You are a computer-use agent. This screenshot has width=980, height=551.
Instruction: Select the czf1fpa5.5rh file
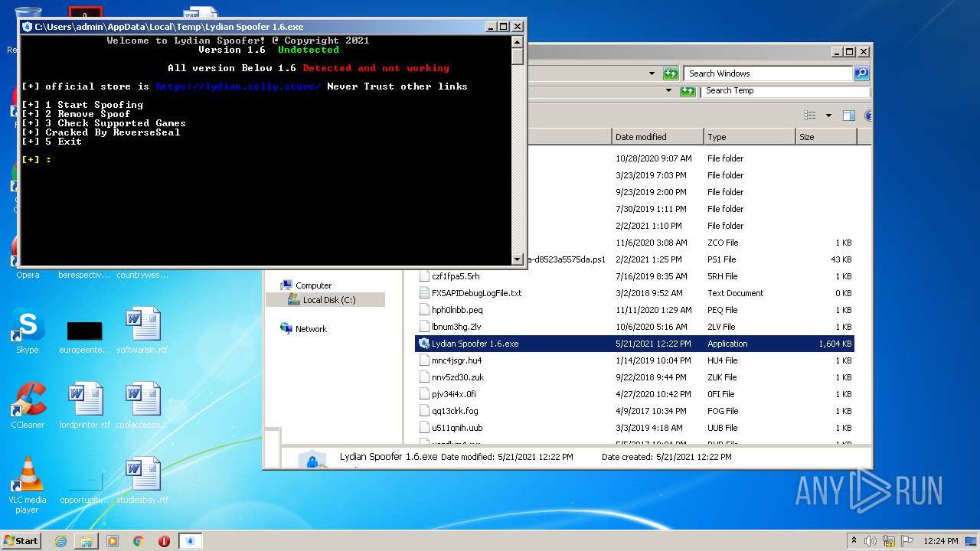click(634, 276)
